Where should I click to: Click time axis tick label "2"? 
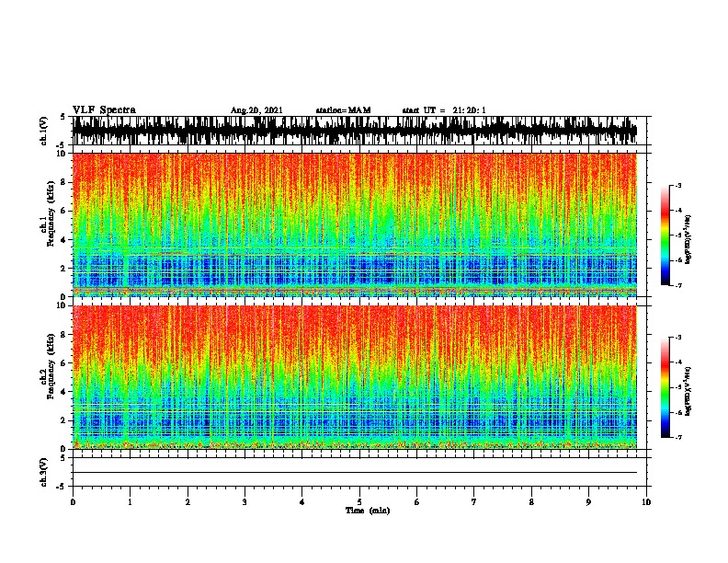click(x=188, y=501)
